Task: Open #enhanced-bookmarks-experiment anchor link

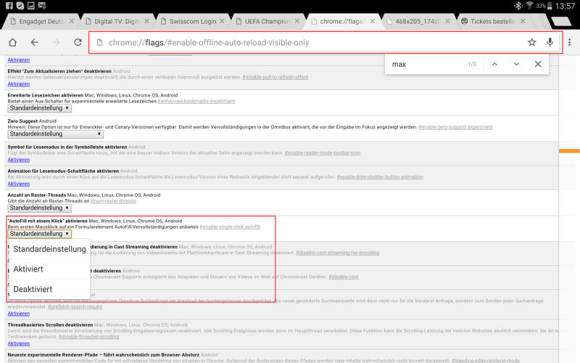Action: click(x=196, y=101)
